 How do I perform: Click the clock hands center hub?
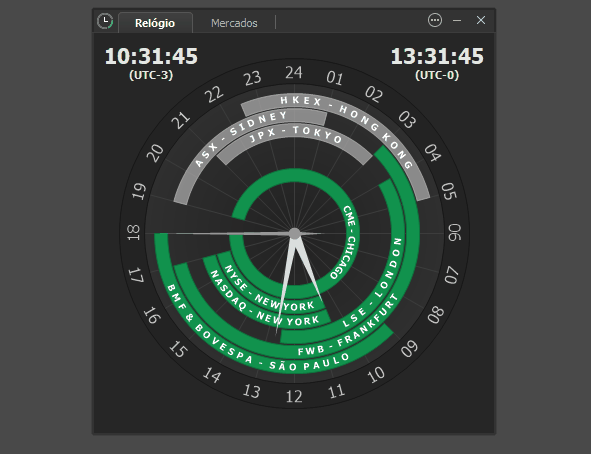coord(295,234)
